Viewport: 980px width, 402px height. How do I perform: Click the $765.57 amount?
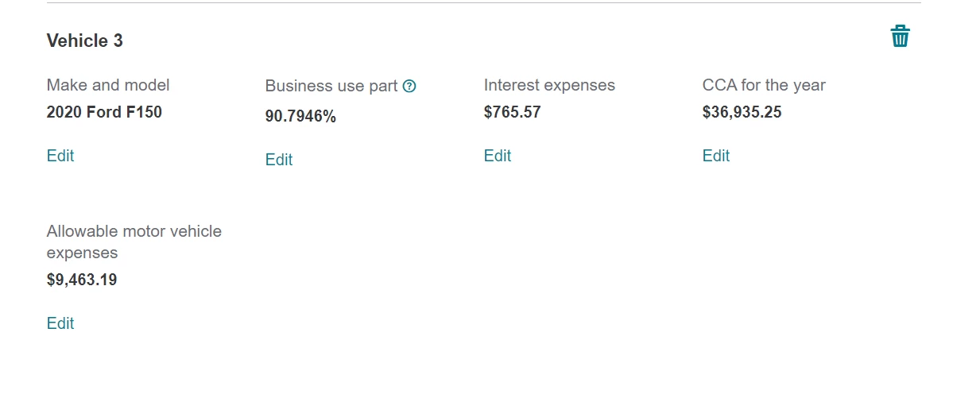click(513, 112)
